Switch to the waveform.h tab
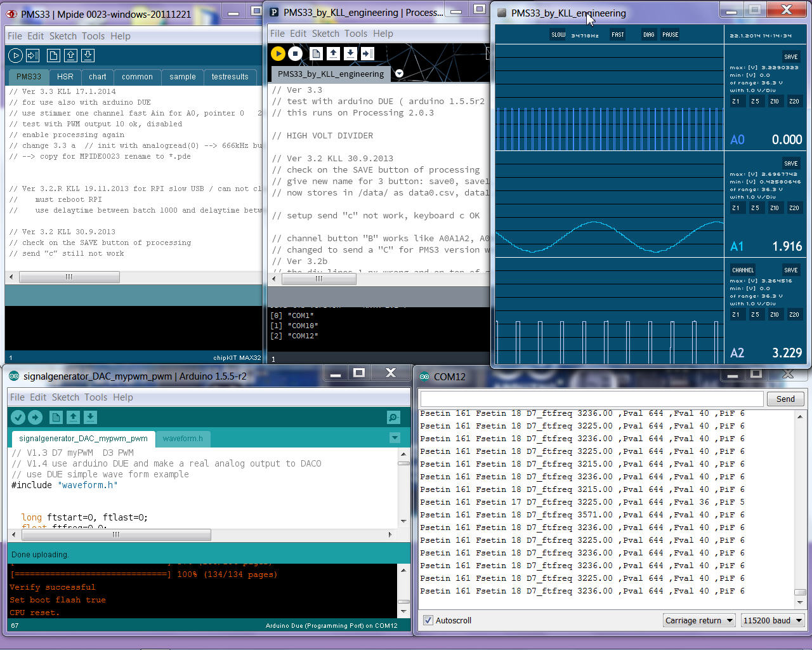The width and height of the screenshot is (812, 650). click(183, 439)
